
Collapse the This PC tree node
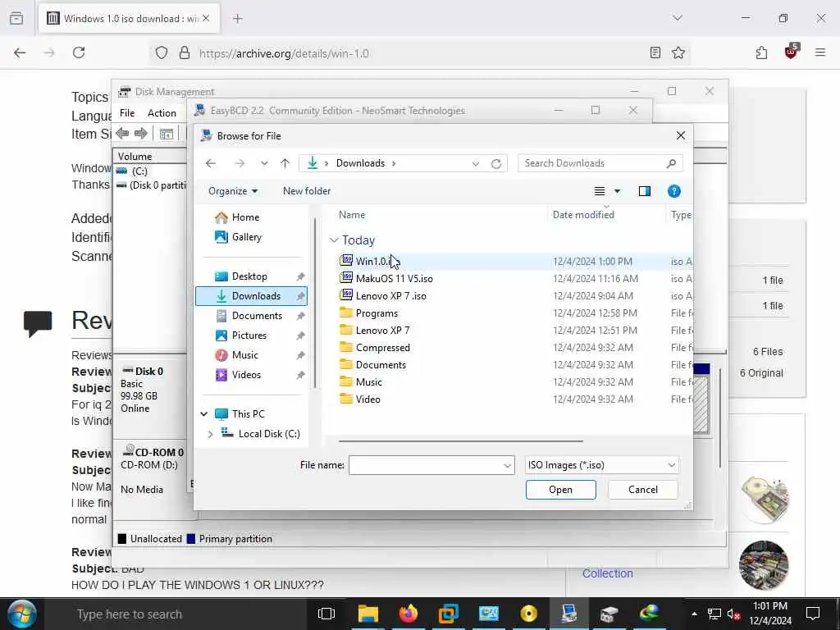[x=204, y=414]
